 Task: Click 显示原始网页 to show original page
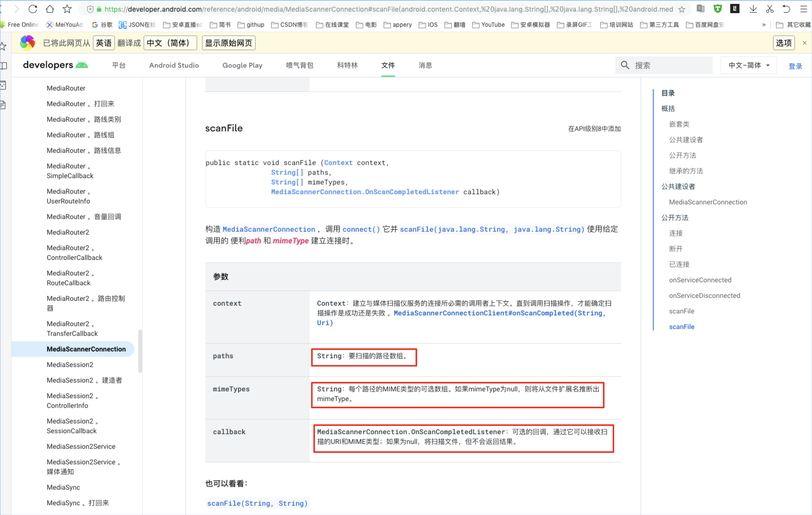228,43
